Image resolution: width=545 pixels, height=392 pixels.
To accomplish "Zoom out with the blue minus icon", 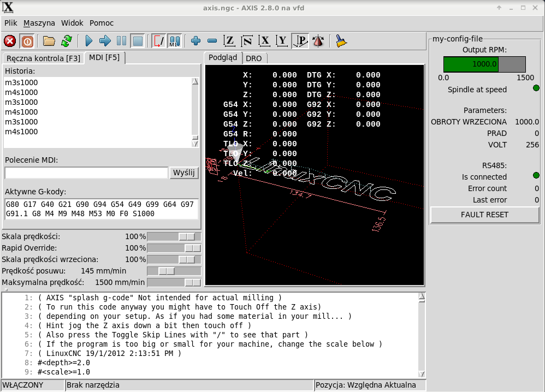I will pyautogui.click(x=212, y=41).
